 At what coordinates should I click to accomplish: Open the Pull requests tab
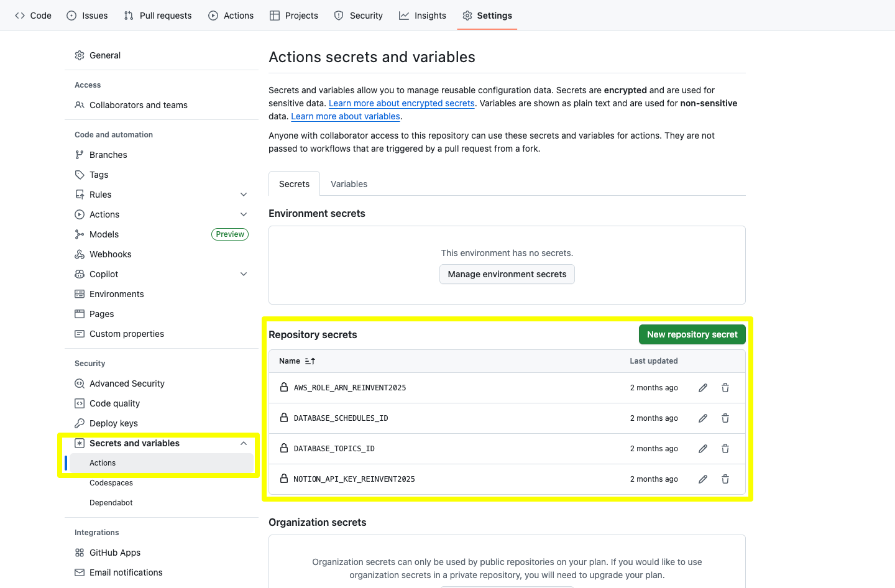coord(158,16)
